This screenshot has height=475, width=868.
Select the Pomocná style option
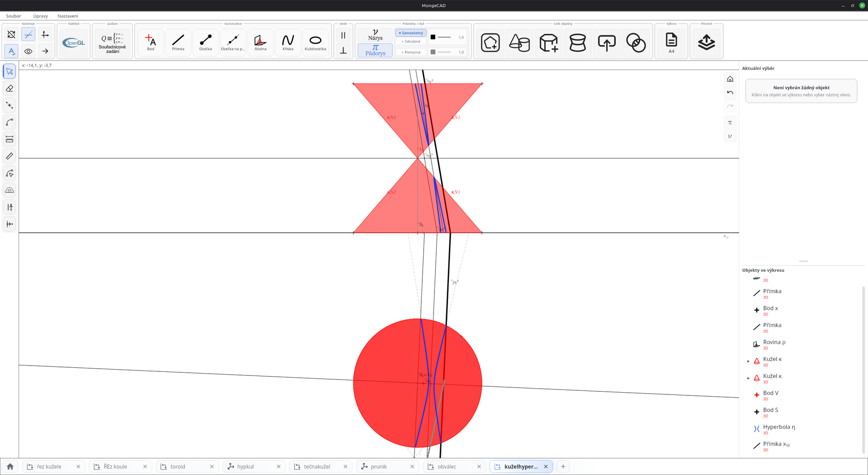tap(411, 52)
